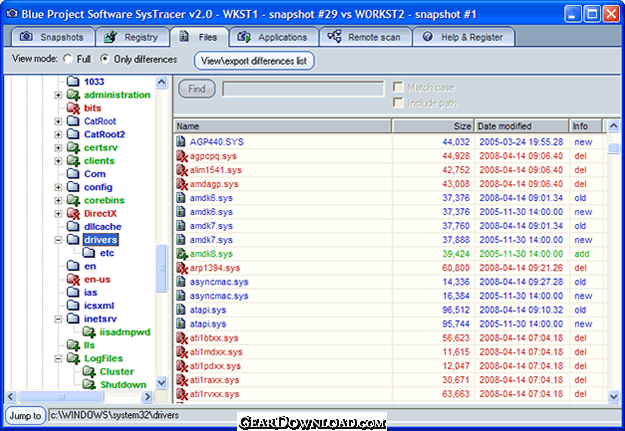Click the folder icon beside etc
Viewport: 625px width, 431px height.
pyautogui.click(x=89, y=252)
